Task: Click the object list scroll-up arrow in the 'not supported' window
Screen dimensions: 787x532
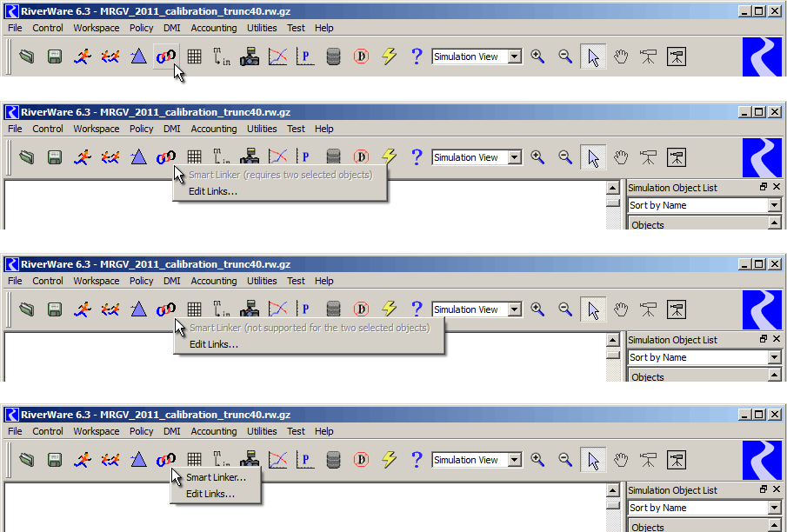Action: (x=775, y=375)
